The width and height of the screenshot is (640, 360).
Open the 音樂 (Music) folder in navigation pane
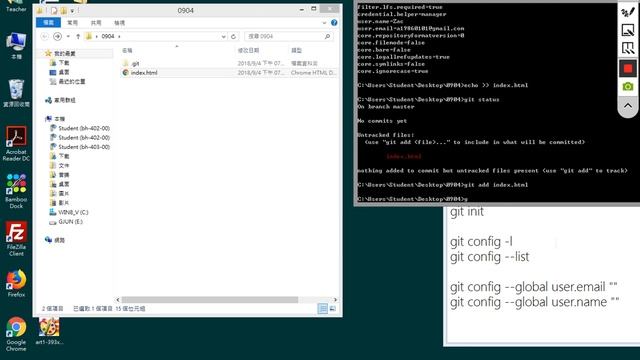[64, 175]
